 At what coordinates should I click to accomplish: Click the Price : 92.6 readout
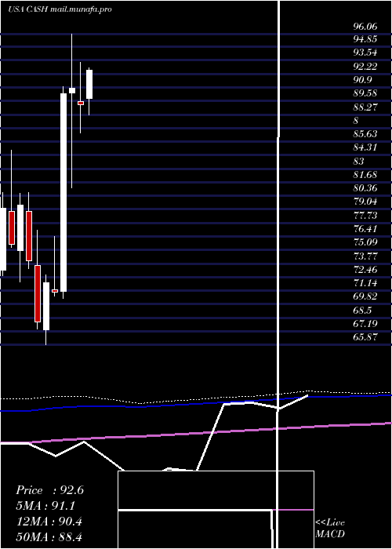(x=49, y=490)
